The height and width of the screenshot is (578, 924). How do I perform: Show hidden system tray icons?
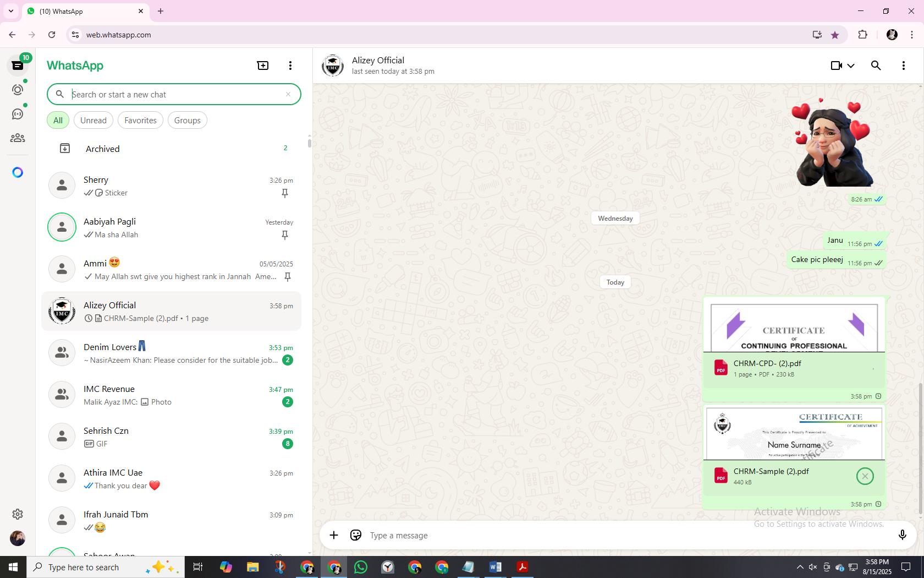click(x=800, y=567)
